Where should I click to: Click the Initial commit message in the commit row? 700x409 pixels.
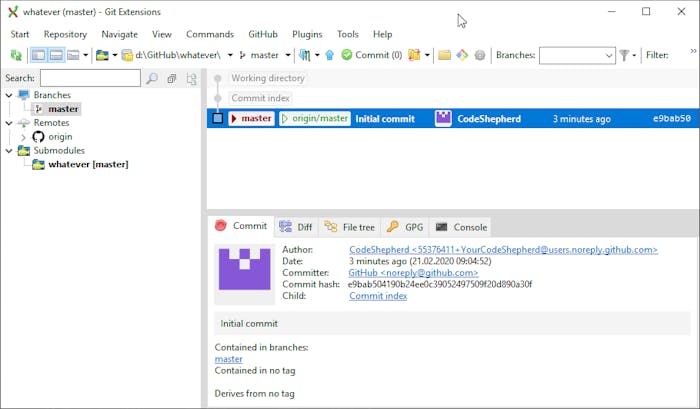click(385, 119)
